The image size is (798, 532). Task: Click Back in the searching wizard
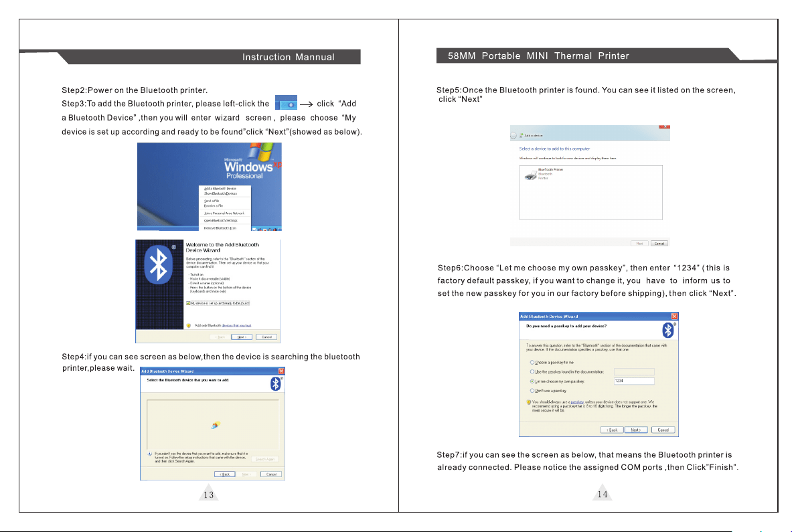click(224, 474)
